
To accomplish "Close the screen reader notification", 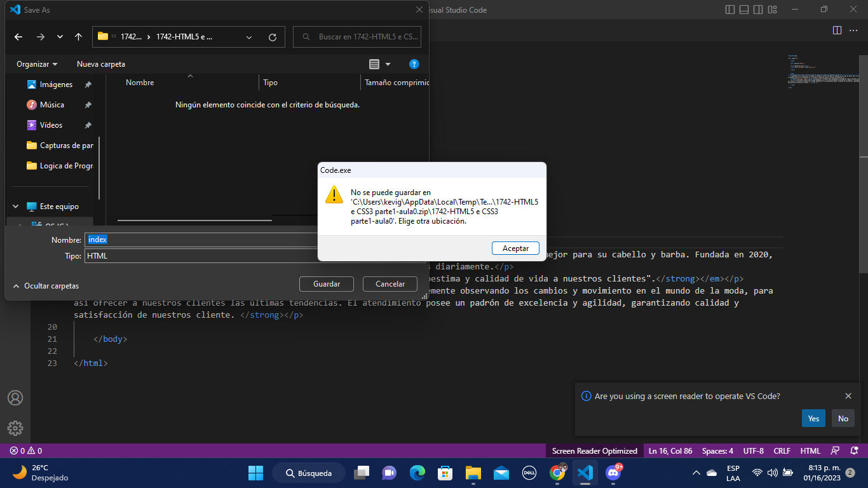I will [848, 396].
